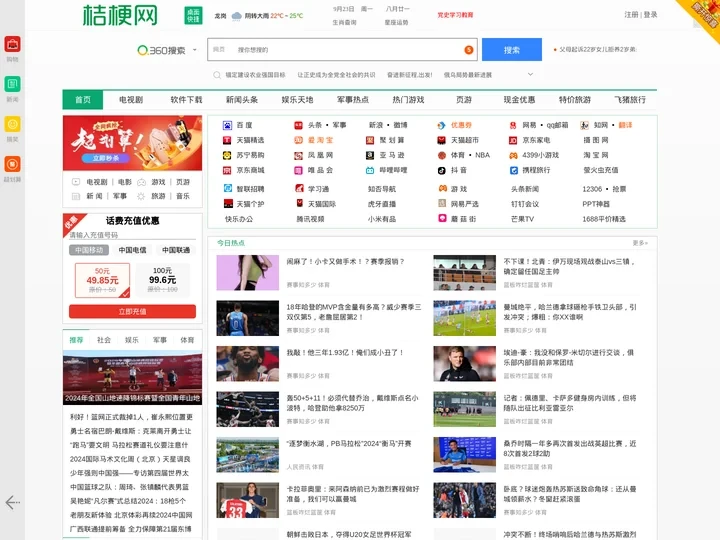Click the 星座运势 link

click(x=396, y=22)
